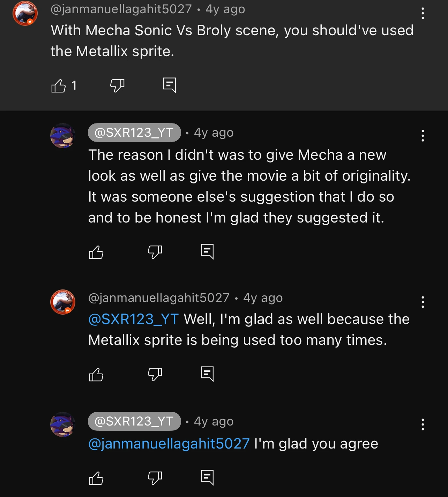This screenshot has height=497, width=448.
Task: Like the 'I'm glad you agree' reply
Action: [96, 478]
